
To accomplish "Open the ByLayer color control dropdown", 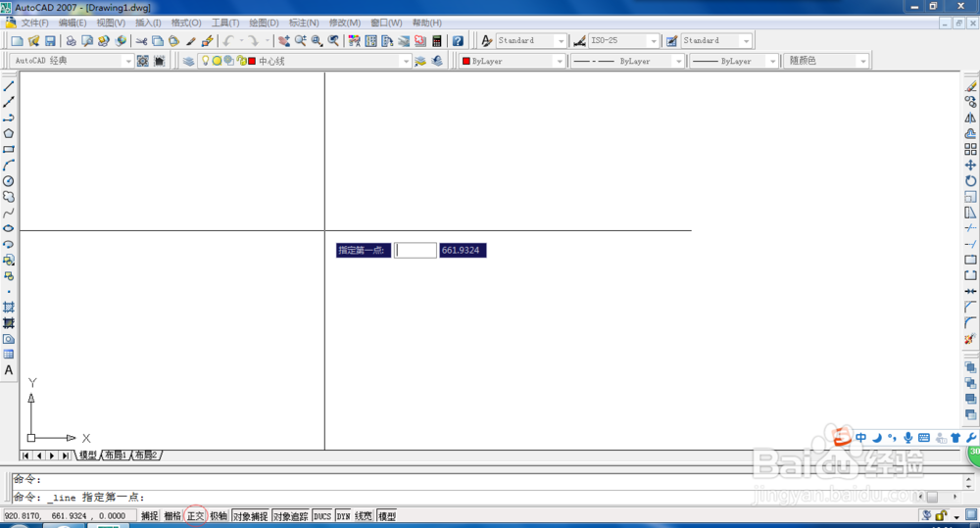I will 560,62.
